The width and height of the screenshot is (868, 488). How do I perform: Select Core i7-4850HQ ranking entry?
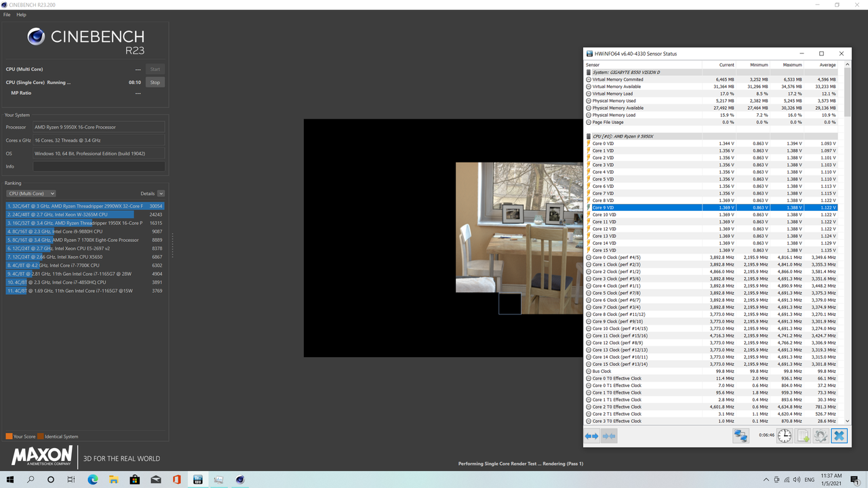(85, 282)
